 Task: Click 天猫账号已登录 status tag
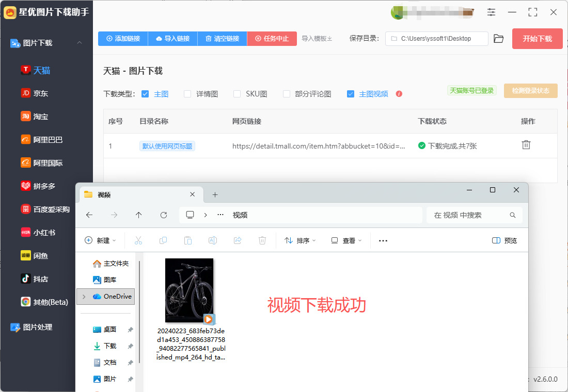point(471,90)
